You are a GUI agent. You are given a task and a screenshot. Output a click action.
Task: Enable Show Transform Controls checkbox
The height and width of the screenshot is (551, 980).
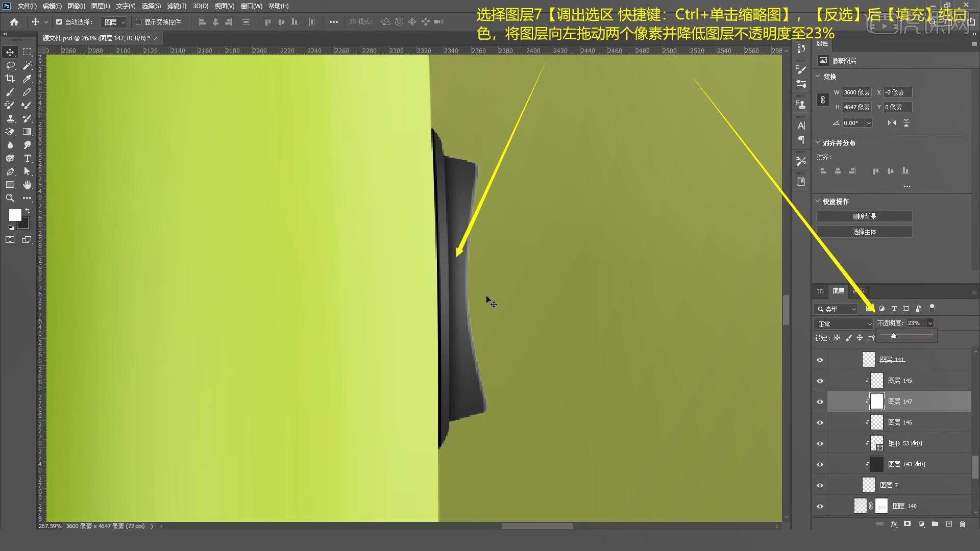(138, 22)
